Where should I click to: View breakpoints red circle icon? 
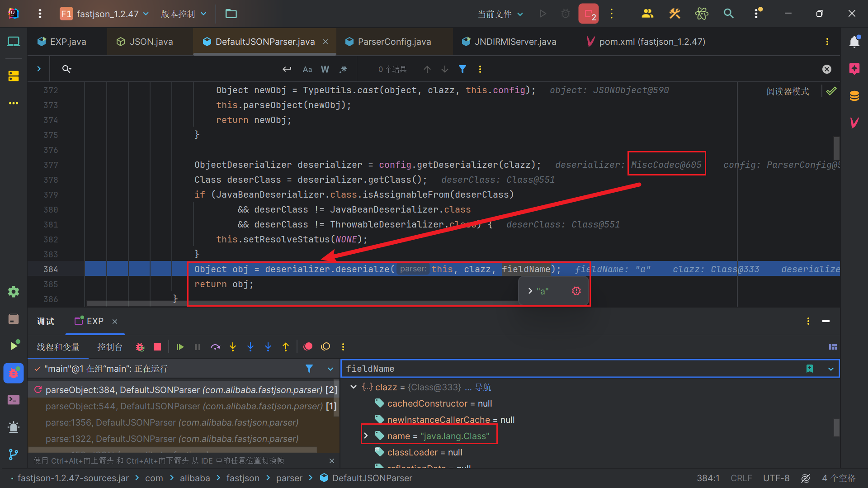(x=308, y=346)
